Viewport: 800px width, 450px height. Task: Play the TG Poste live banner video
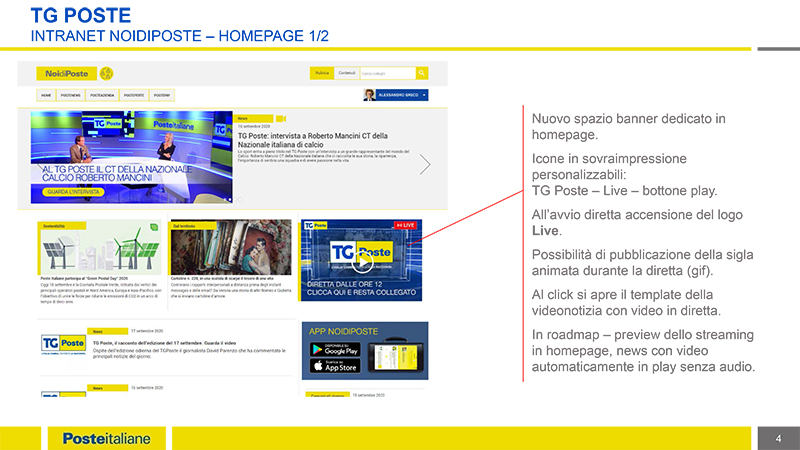363,262
